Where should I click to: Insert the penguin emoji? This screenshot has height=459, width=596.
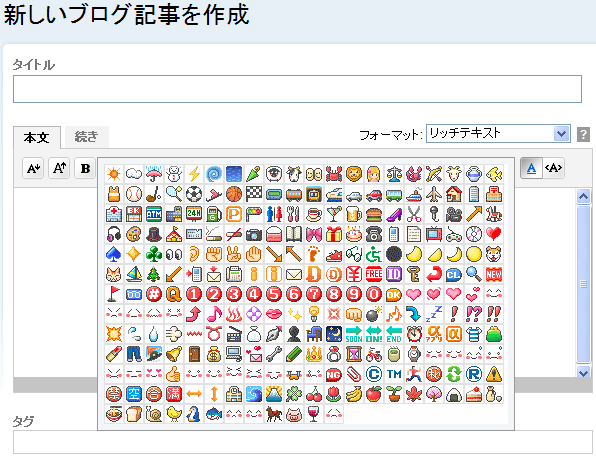pos(194,414)
